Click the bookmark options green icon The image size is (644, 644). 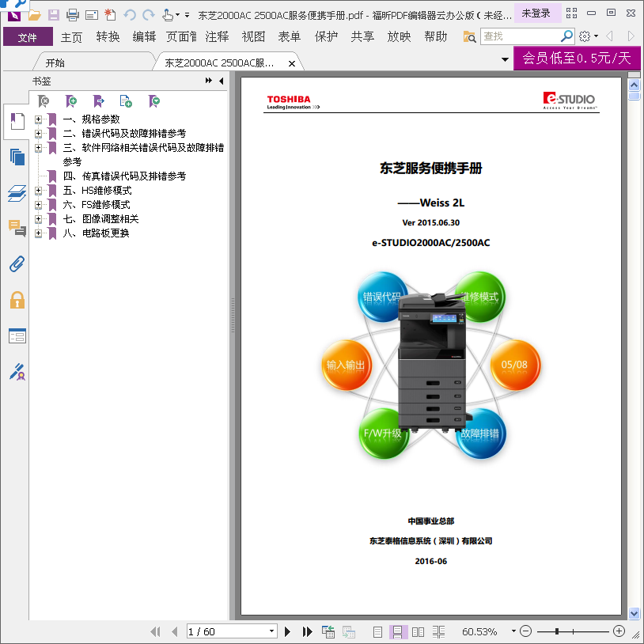pyautogui.click(x=154, y=101)
